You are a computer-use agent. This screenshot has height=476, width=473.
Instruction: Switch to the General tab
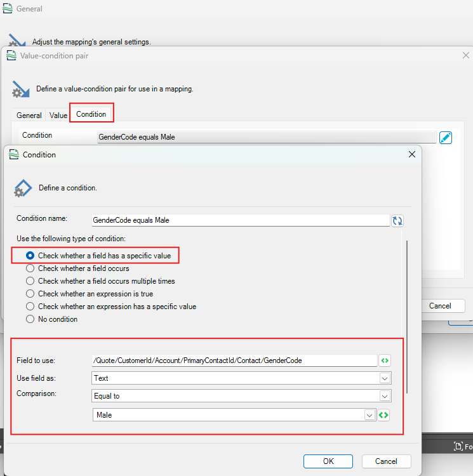pos(29,116)
